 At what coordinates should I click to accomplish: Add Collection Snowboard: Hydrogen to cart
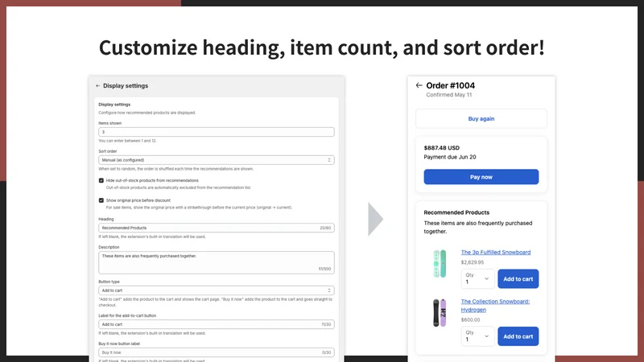point(518,336)
